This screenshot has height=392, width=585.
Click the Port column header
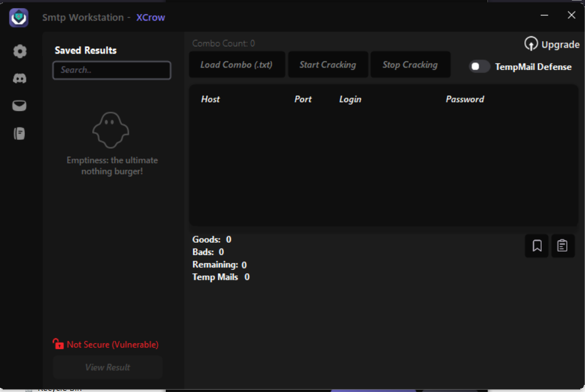(303, 99)
